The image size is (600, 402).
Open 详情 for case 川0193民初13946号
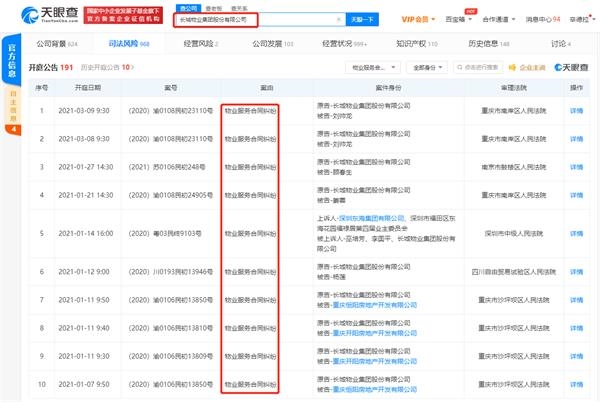pos(576,272)
